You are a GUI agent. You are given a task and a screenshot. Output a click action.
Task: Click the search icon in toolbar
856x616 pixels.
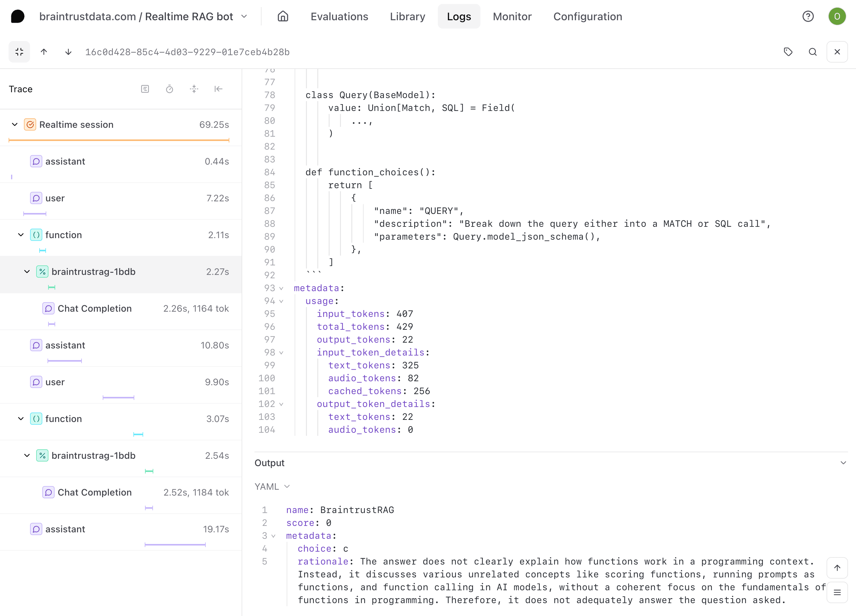click(813, 52)
